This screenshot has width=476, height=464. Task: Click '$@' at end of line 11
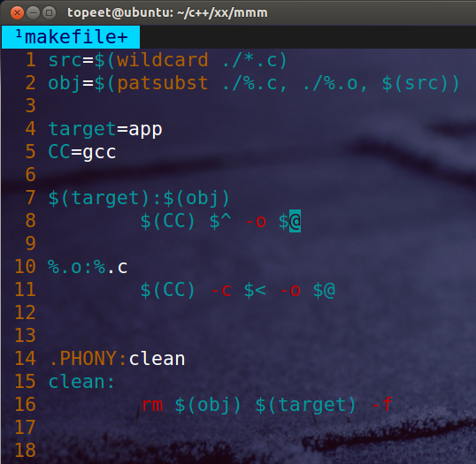[324, 290]
